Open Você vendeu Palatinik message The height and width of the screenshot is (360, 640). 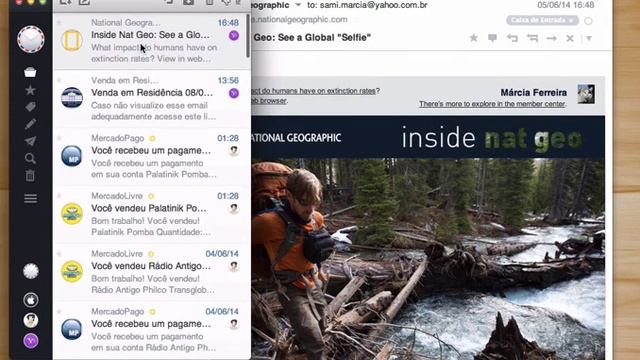click(152, 214)
